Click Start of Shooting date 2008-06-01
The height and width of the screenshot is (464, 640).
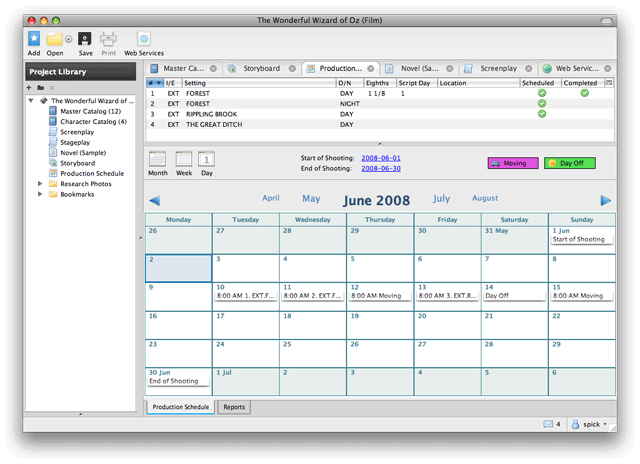coord(381,158)
